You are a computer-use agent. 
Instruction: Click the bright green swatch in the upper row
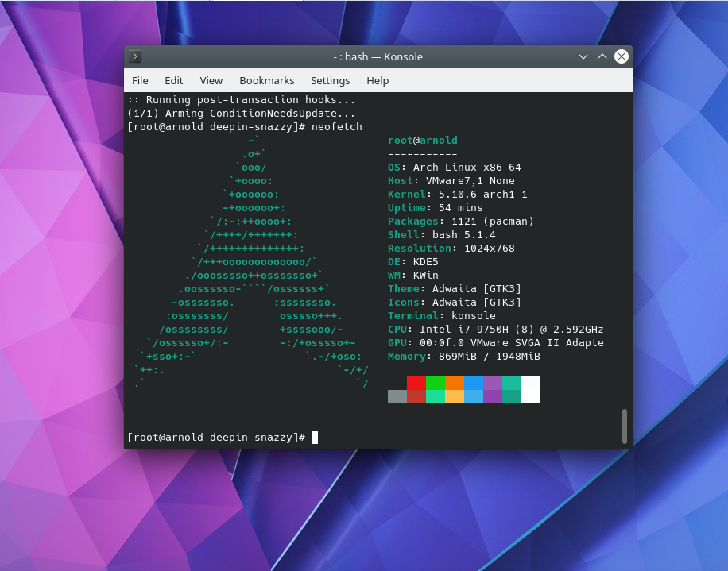click(x=436, y=383)
